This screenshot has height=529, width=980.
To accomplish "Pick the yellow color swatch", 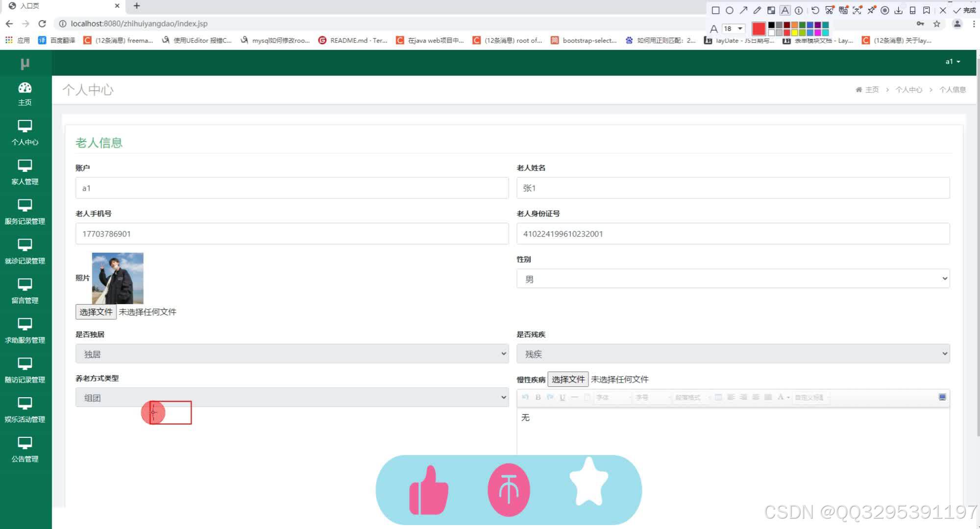I will (794, 32).
